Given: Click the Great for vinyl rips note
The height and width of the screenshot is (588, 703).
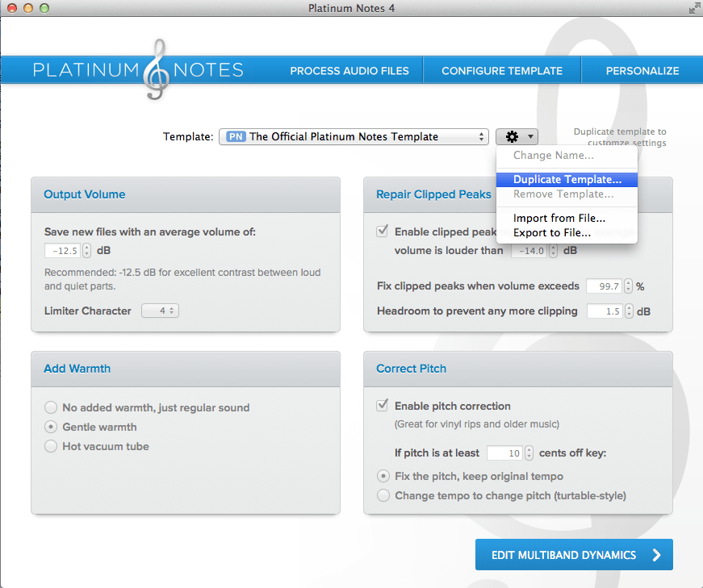Looking at the screenshot, I should [x=476, y=424].
